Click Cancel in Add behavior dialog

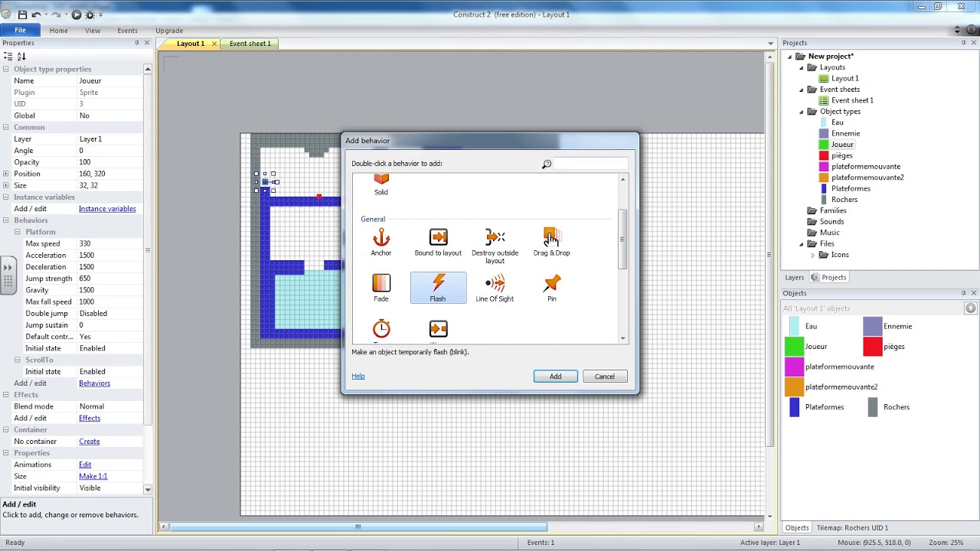tap(605, 377)
